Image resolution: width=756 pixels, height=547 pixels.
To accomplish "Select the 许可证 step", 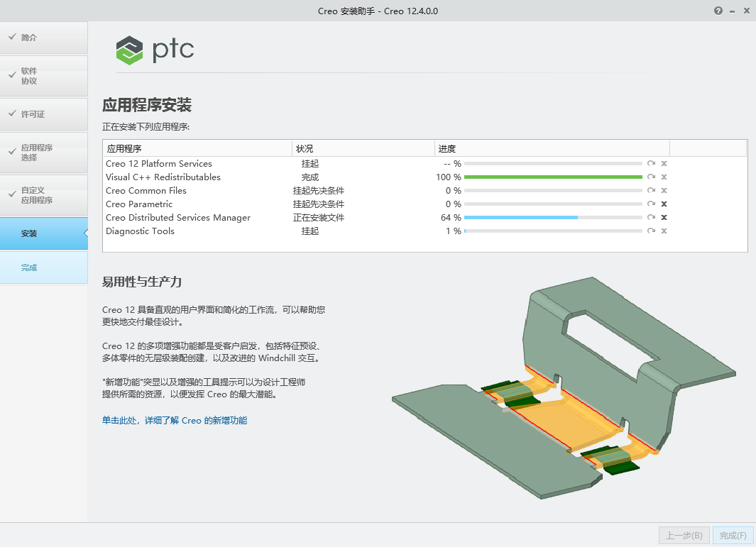I will coord(43,114).
